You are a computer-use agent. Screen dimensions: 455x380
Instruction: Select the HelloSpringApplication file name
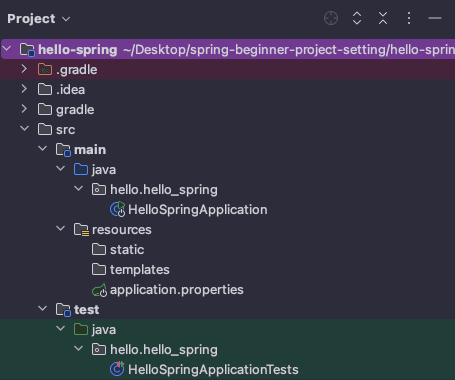pos(198,210)
